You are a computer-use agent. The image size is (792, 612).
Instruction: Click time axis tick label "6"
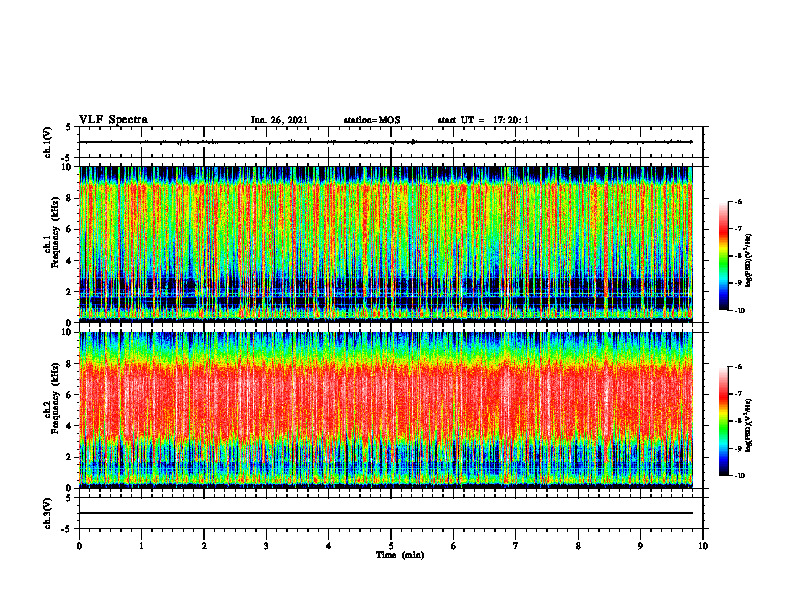pos(454,546)
